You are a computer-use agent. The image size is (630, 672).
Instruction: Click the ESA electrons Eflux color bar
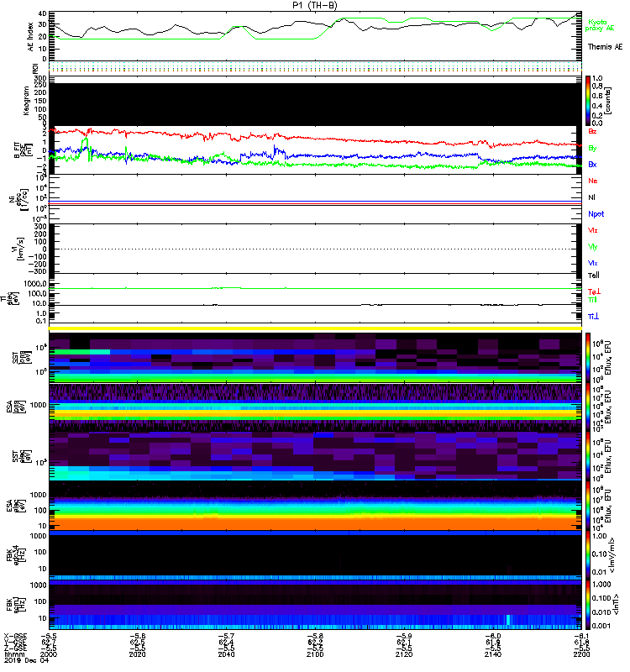click(588, 506)
